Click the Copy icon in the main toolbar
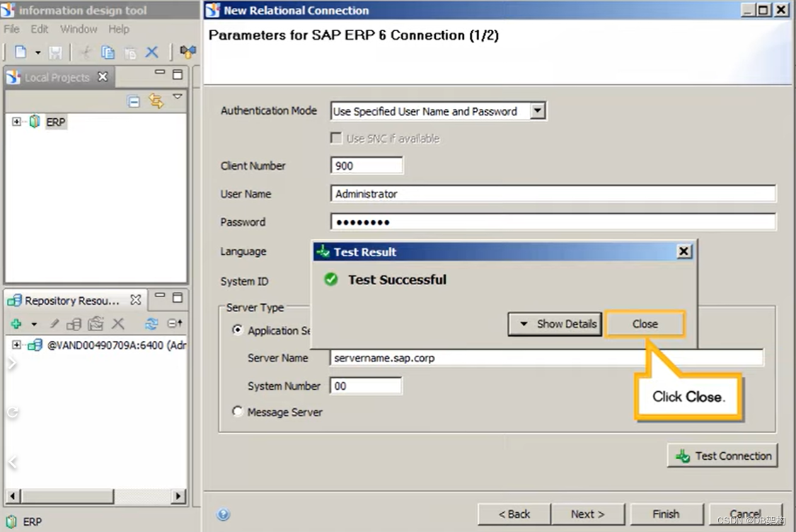The height and width of the screenshot is (532, 796). (106, 52)
